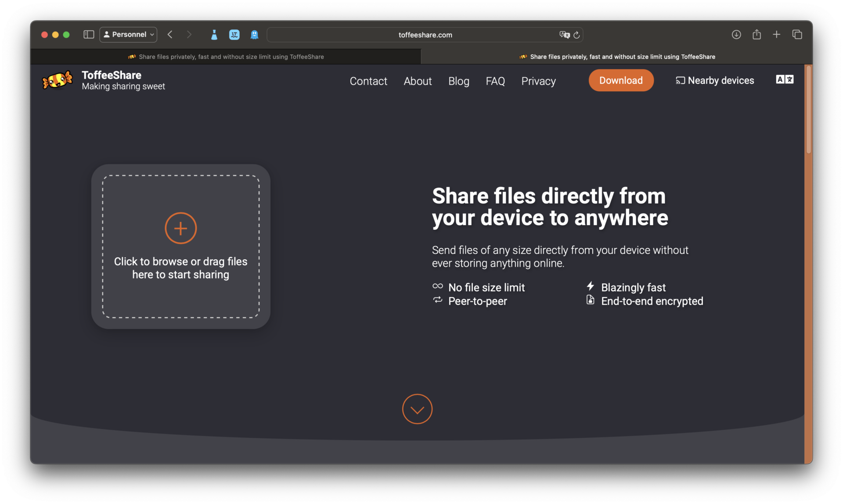Screen dimensions: 843x504
Task: Select the second ToffeeShare tab
Action: tap(617, 57)
